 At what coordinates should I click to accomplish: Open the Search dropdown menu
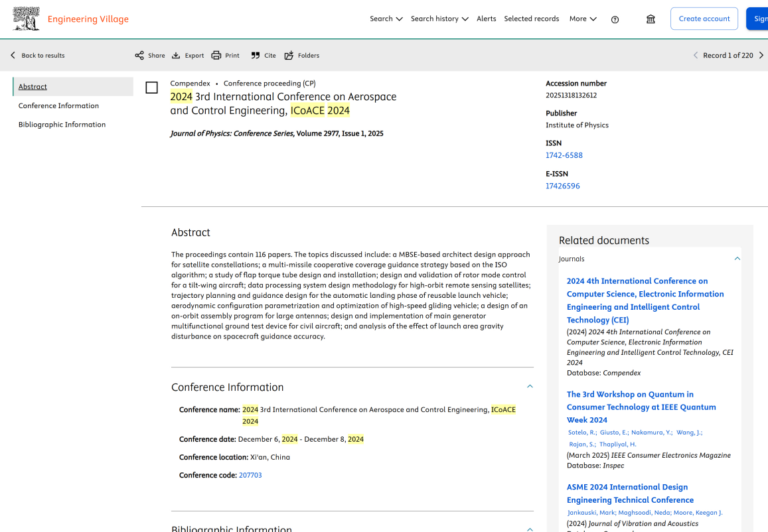click(x=386, y=19)
